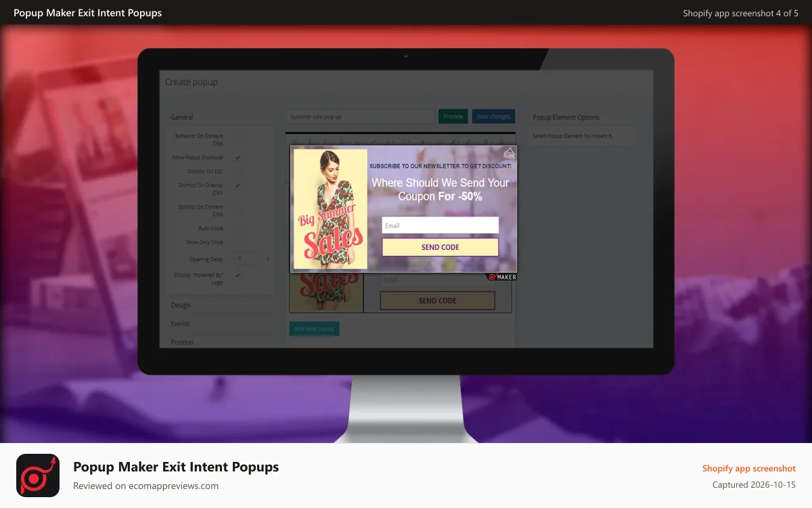This screenshot has width=812, height=508.
Task: Click the Big Summer Sales image in popup
Action: [330, 209]
